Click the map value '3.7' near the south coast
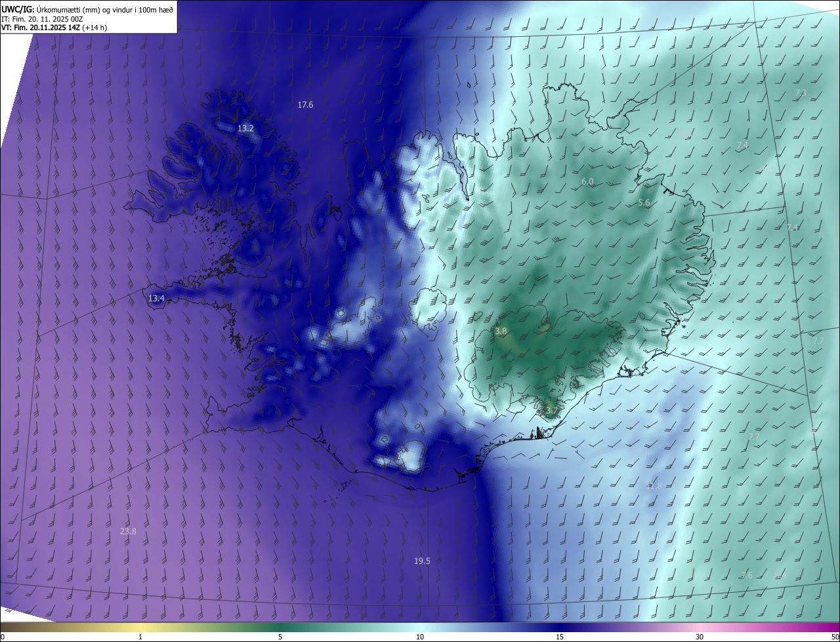 point(551,412)
